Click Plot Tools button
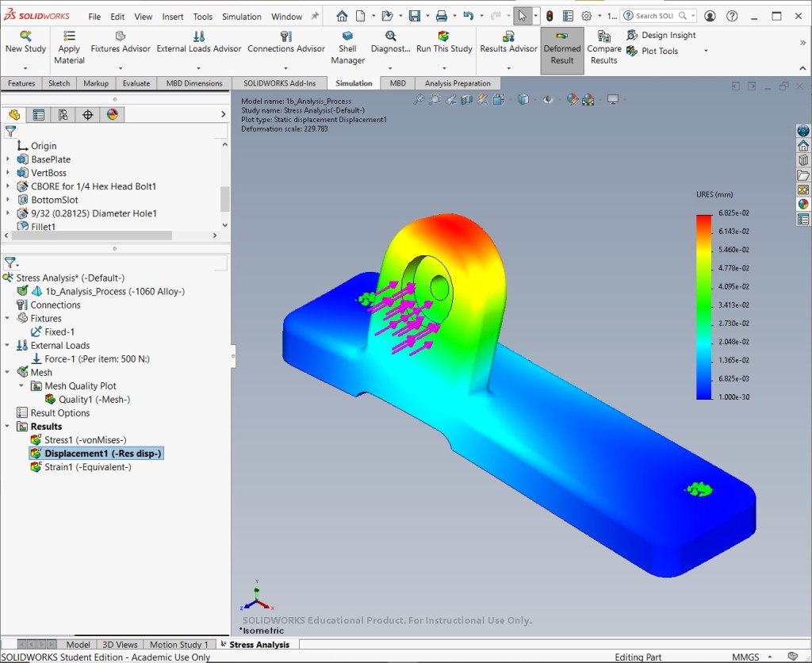812x663 pixels. click(652, 51)
